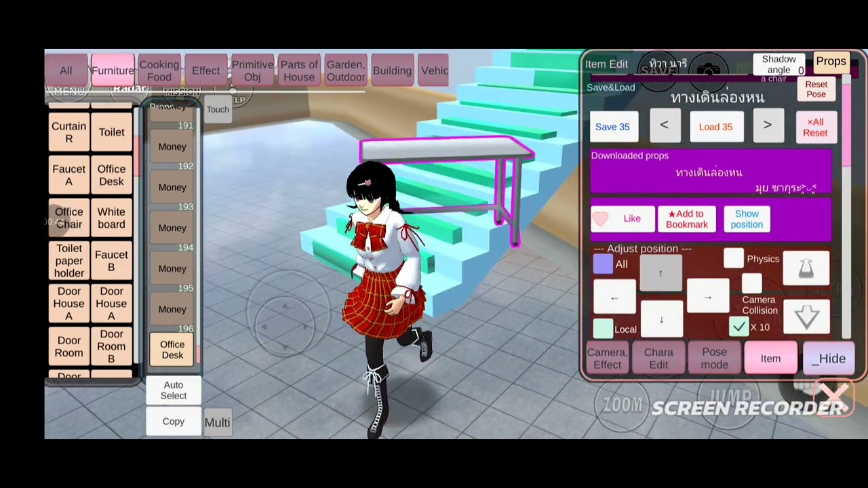Switch to the Cooking Food tab
The height and width of the screenshot is (488, 868).
click(x=159, y=70)
